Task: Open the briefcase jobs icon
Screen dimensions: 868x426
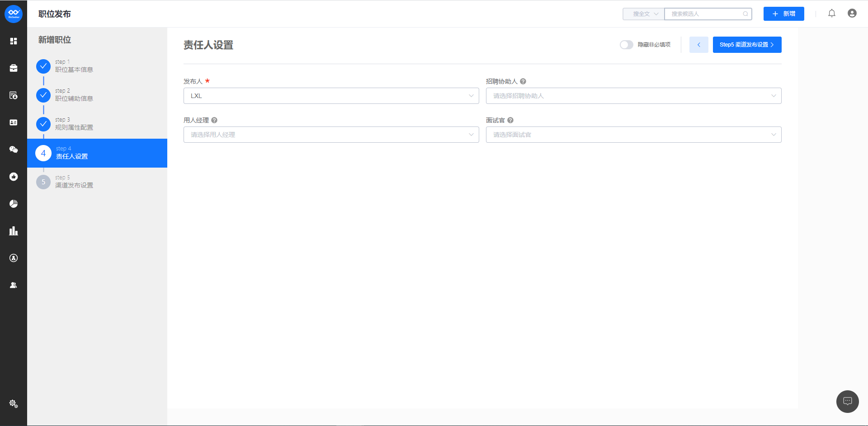Action: click(x=14, y=68)
